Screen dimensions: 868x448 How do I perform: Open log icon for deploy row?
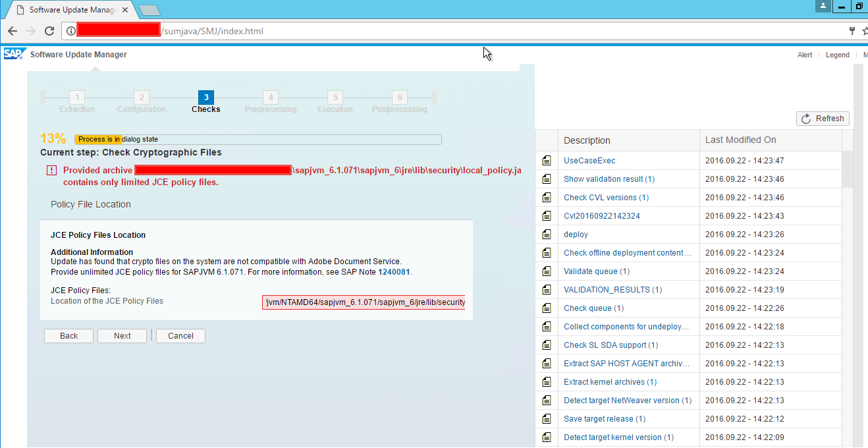point(547,235)
